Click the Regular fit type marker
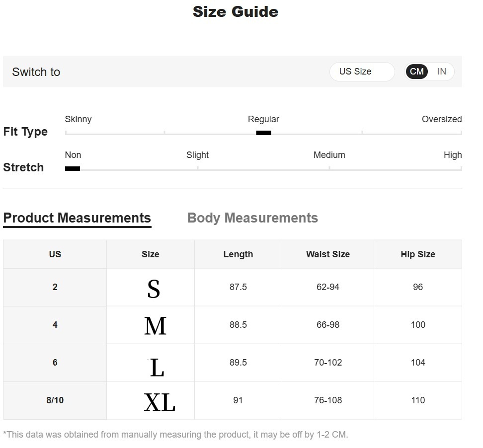 [263, 133]
